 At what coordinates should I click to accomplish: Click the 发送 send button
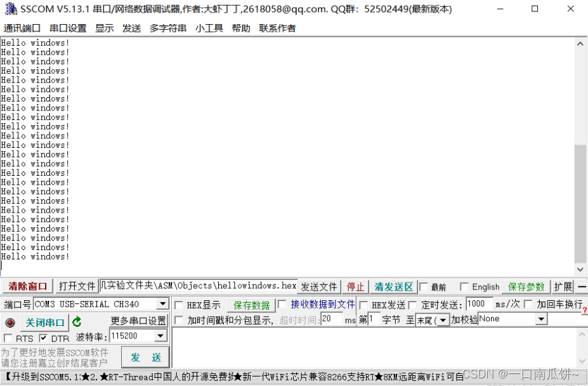click(145, 357)
